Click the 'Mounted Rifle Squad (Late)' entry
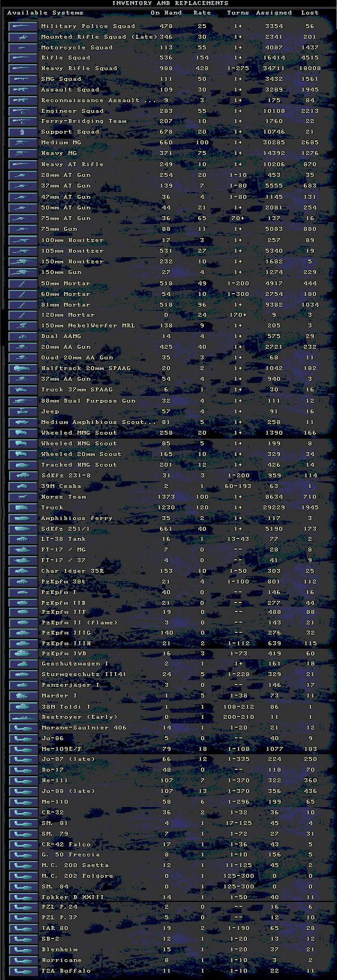Screen dimensions: 337x980 coord(99,37)
